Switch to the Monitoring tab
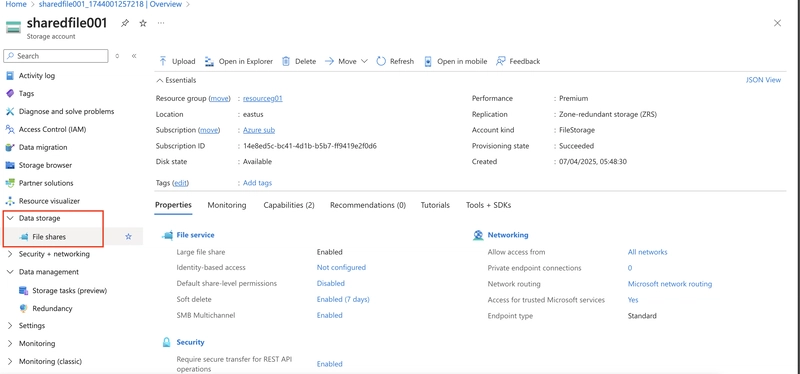This screenshot has width=800, height=374. click(227, 205)
